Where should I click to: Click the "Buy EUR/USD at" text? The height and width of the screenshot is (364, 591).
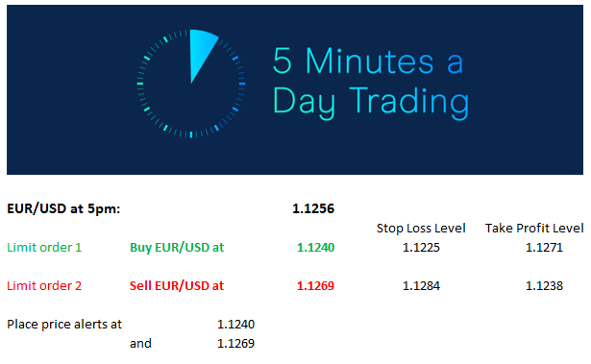(x=177, y=247)
